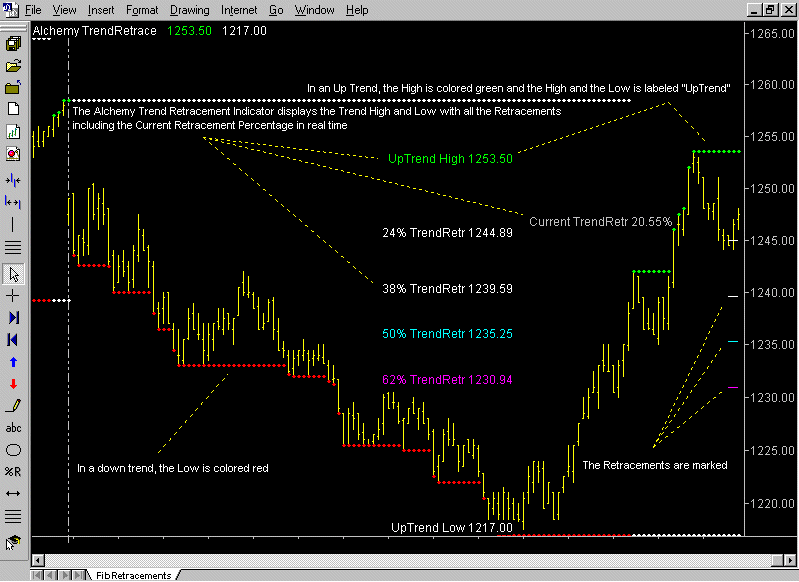Click the UpTrend Low 1217.00 label
The width and height of the screenshot is (799, 582).
451,527
